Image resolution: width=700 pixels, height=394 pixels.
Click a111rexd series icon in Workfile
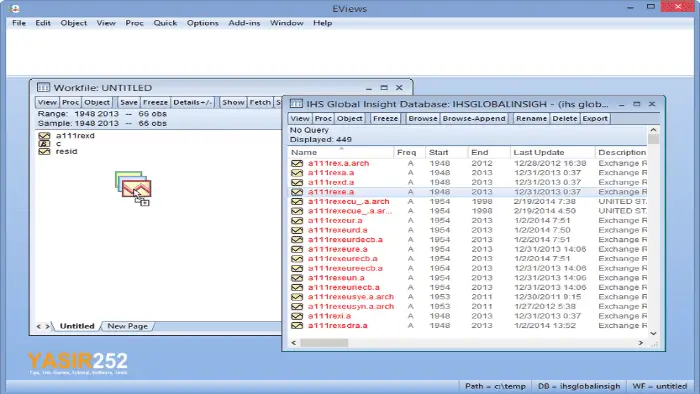pos(44,136)
